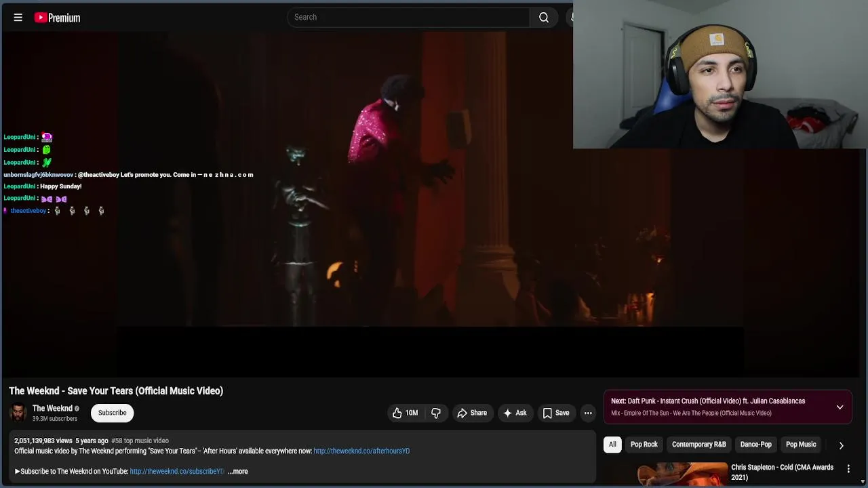
Task: Select the Dance-Pop chip
Action: (756, 445)
